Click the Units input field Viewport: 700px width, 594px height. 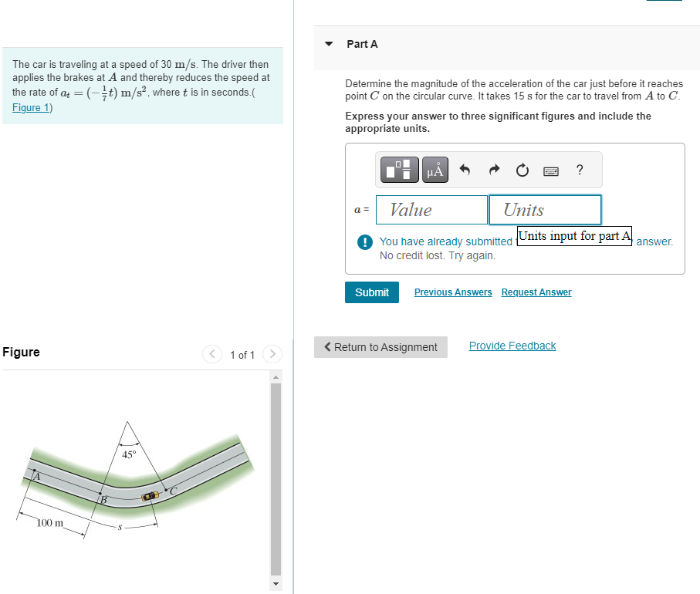[544, 209]
